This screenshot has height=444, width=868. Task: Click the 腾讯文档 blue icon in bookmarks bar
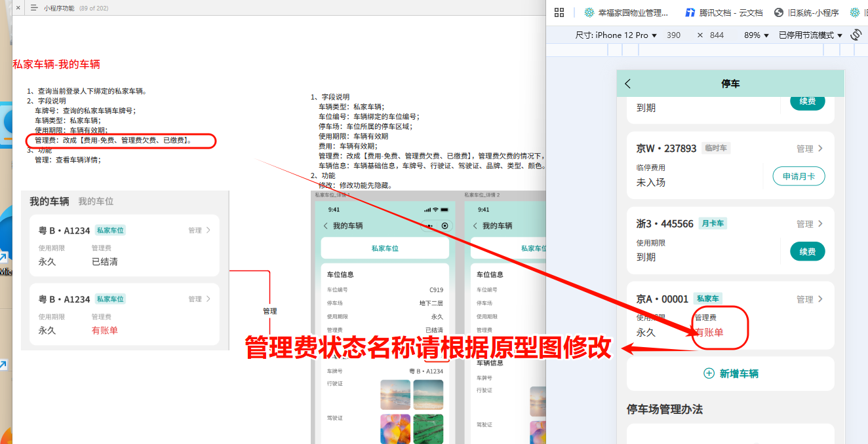pyautogui.click(x=691, y=12)
